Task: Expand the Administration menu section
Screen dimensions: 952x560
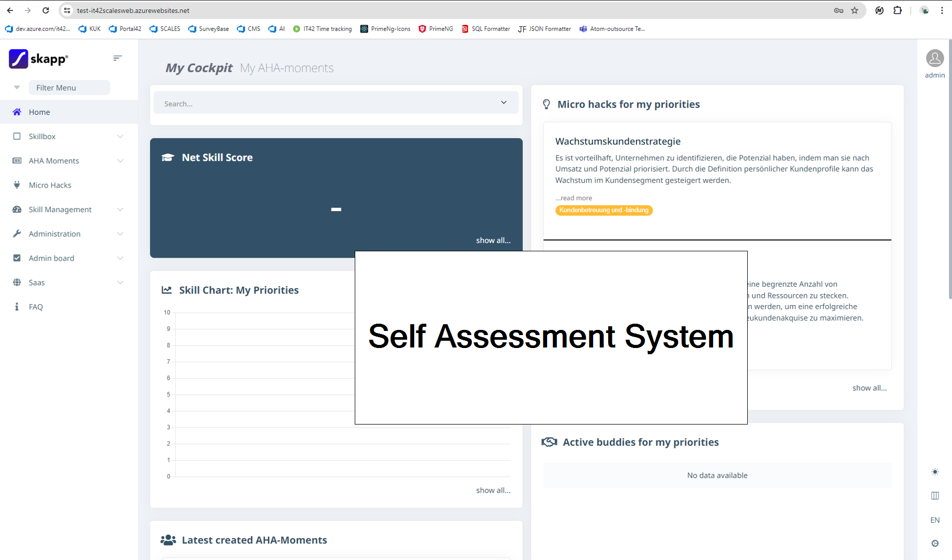Action: coord(120,234)
